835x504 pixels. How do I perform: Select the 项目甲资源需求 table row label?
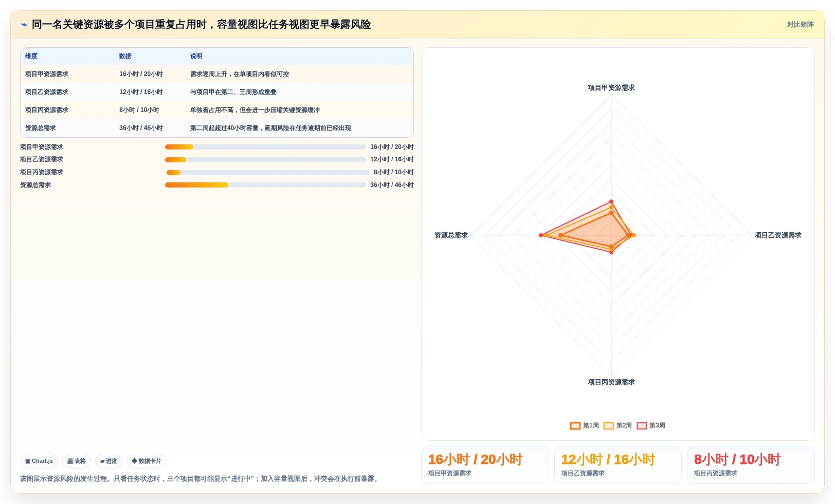tap(47, 74)
